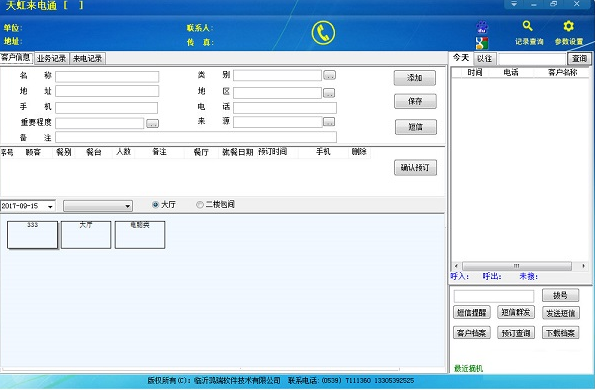
Task: Open the record query magnifier icon
Action: pos(527,26)
